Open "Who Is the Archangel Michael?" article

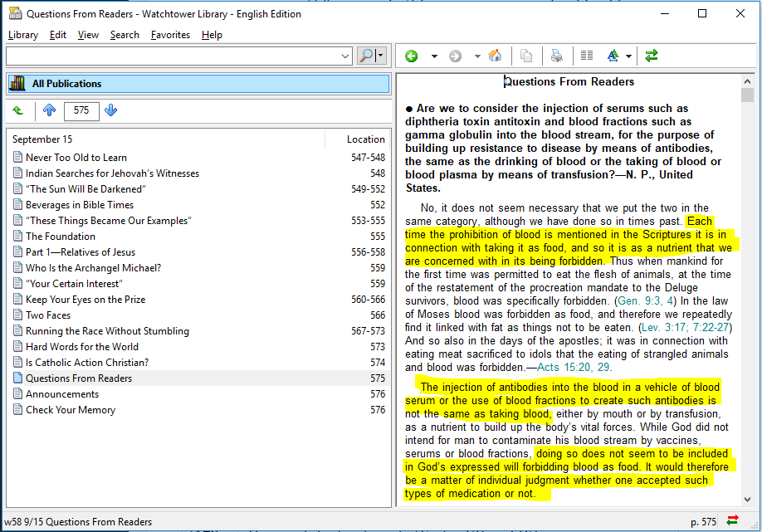click(93, 268)
